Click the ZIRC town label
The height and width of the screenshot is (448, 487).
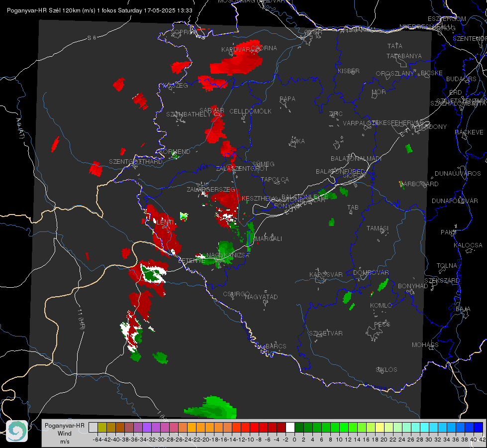click(x=336, y=114)
